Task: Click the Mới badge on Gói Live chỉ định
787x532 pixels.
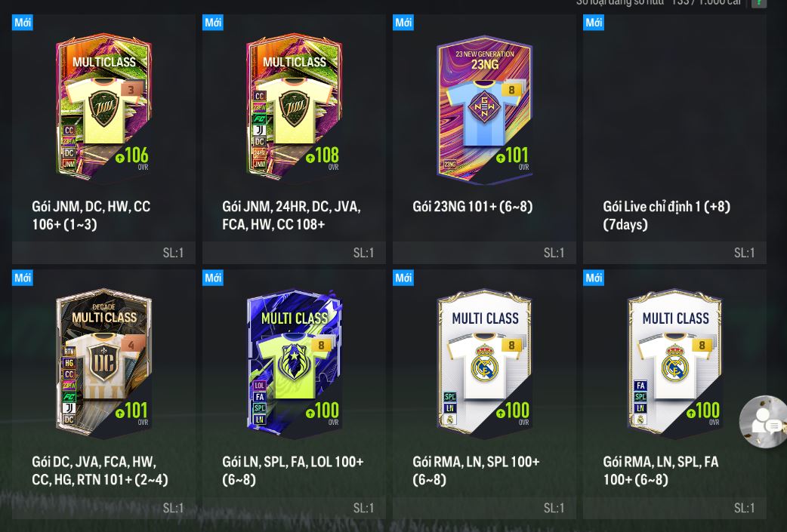Action: point(593,23)
